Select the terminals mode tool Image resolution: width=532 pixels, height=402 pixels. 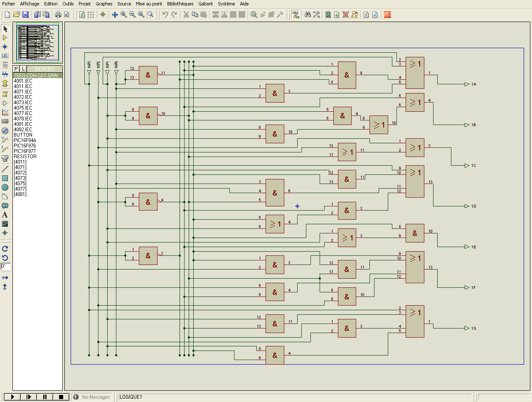(5, 94)
